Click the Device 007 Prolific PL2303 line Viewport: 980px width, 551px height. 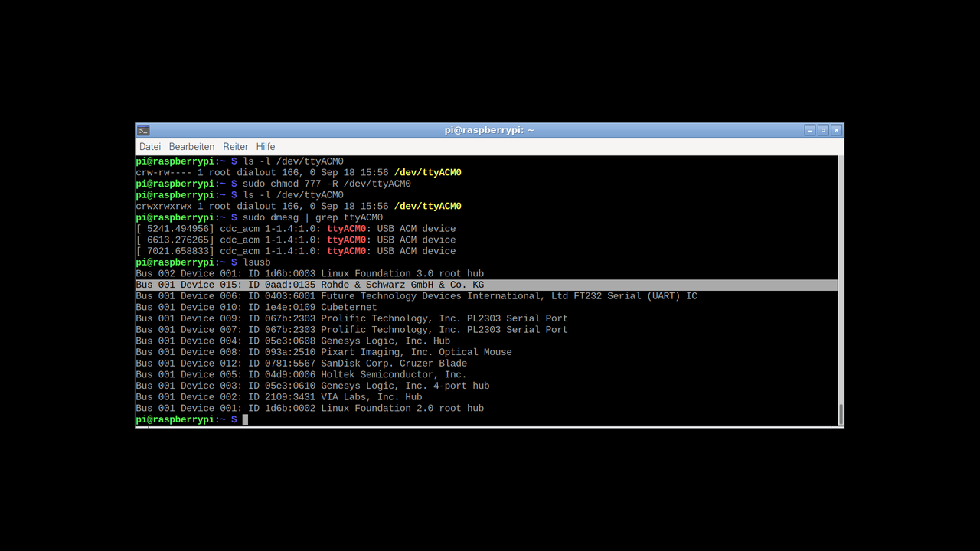point(351,330)
